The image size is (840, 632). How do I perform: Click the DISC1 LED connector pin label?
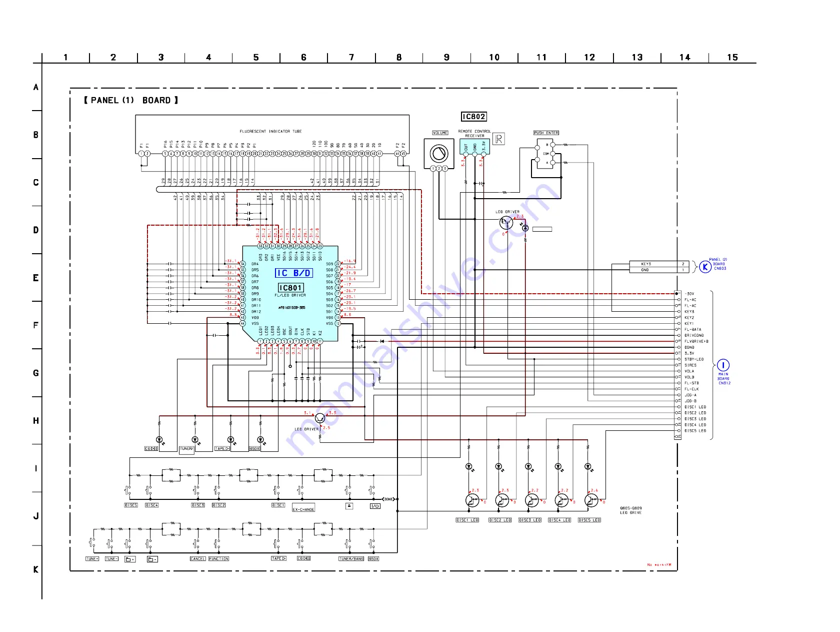coord(695,407)
